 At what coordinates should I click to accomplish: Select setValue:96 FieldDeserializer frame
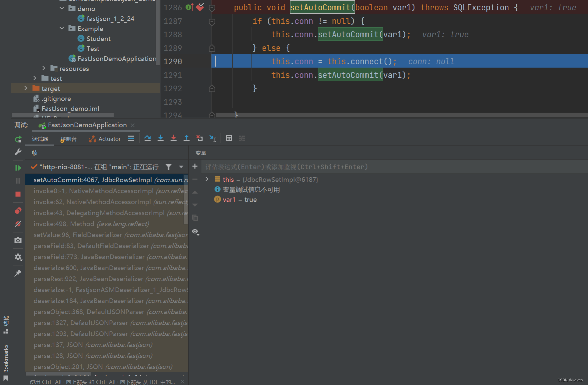[x=107, y=235]
